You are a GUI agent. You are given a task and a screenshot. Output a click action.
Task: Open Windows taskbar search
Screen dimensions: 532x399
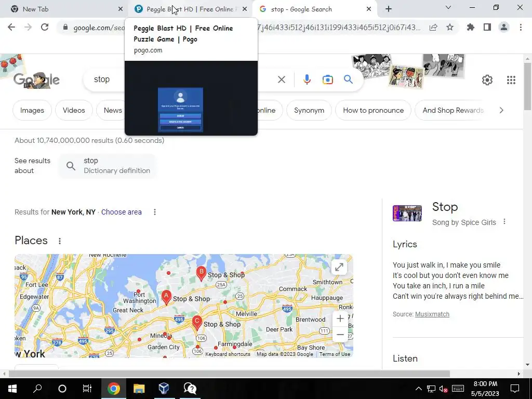(x=37, y=389)
